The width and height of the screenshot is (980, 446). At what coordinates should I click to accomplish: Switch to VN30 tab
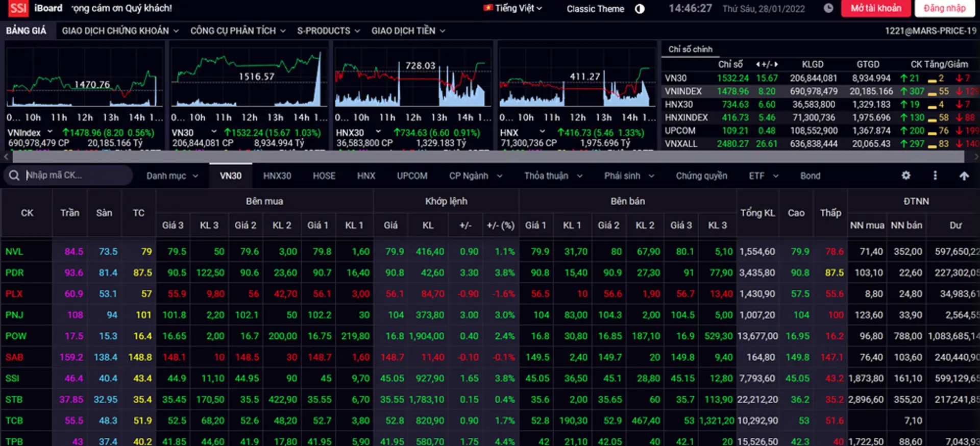coord(231,176)
